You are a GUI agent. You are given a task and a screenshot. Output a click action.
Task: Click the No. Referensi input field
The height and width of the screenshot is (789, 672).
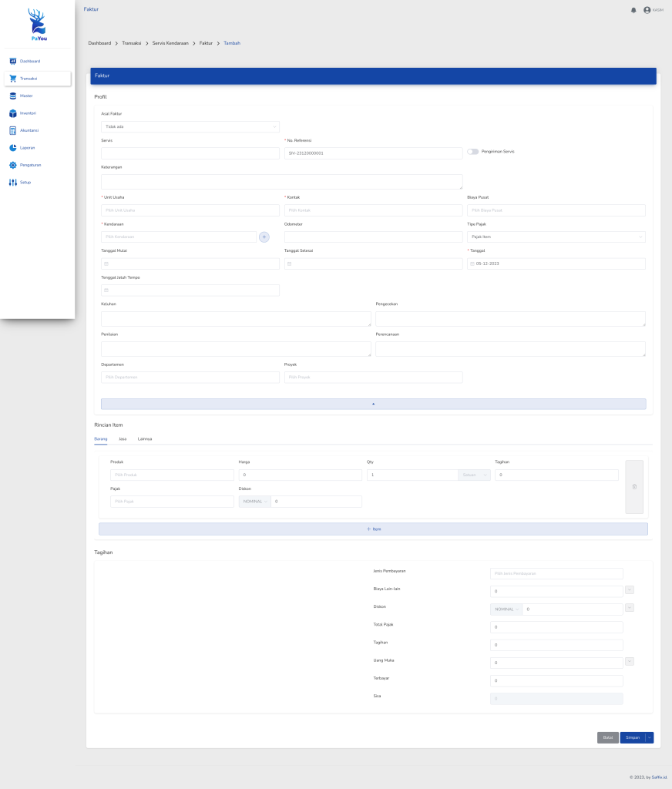(373, 153)
